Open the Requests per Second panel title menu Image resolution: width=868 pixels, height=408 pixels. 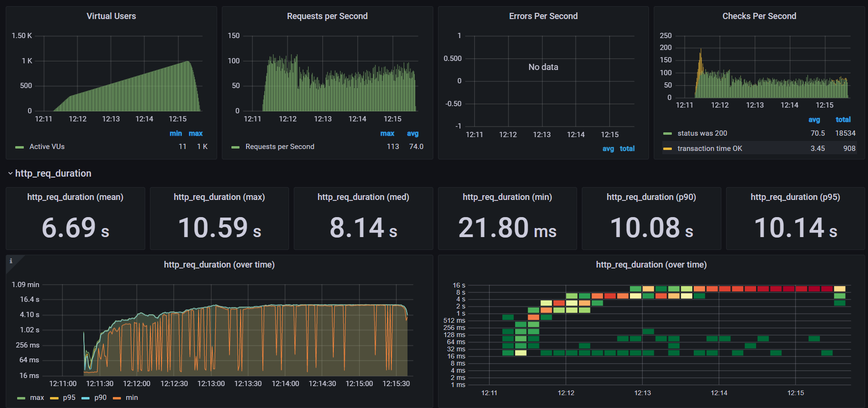(327, 16)
